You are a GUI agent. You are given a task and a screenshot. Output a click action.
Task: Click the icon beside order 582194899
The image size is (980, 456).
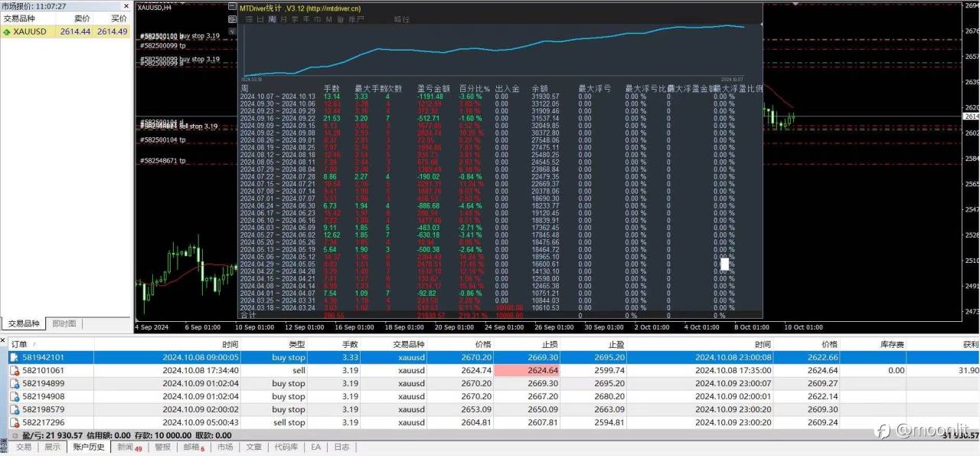pyautogui.click(x=14, y=383)
